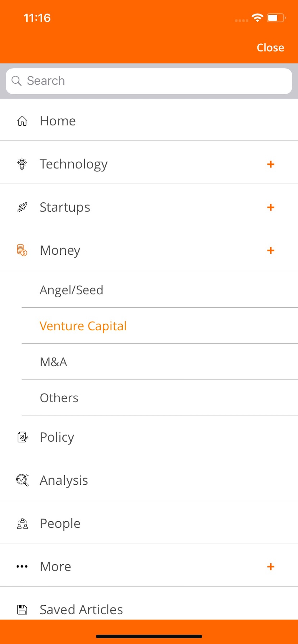Tap the Policy document icon
Screen dimensions: 298x644
[x=23, y=437]
